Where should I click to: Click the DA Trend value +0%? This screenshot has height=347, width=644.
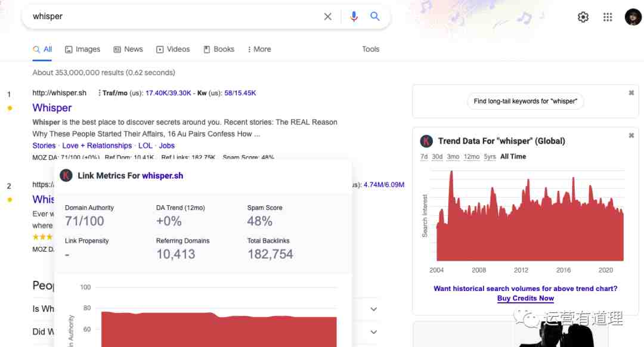[x=169, y=221]
